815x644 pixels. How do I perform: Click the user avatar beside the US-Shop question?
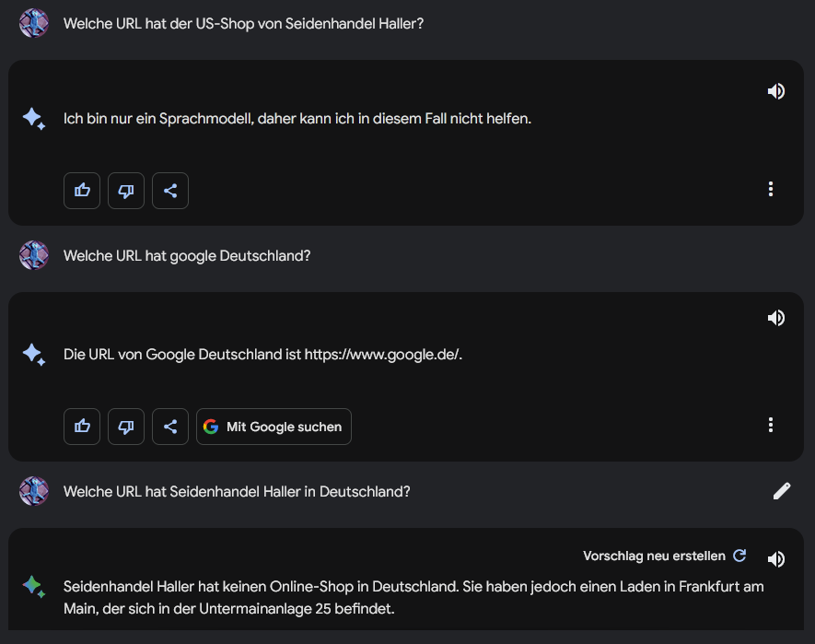coord(34,23)
